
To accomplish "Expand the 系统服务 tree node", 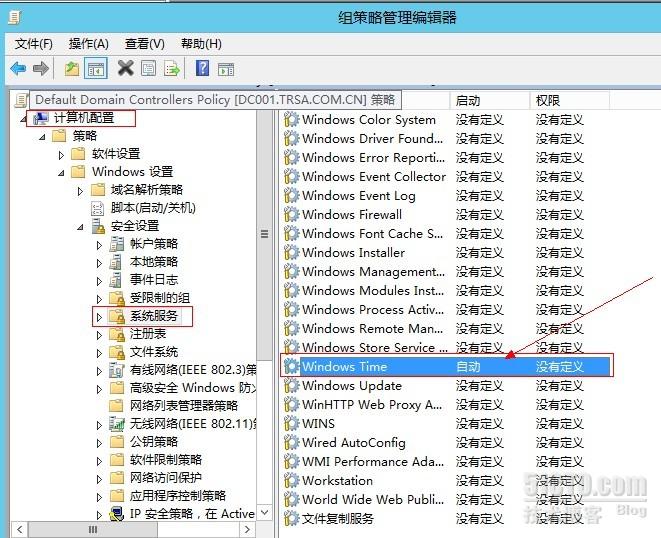I will tap(99, 317).
